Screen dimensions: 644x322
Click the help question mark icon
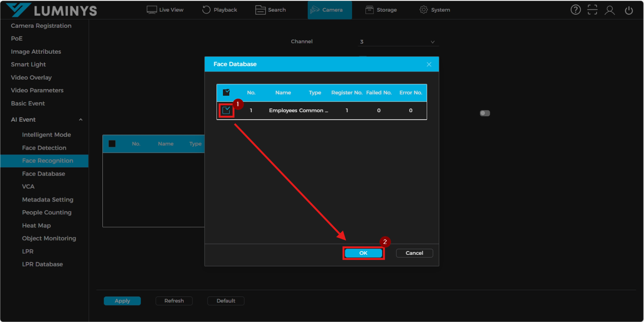[575, 10]
